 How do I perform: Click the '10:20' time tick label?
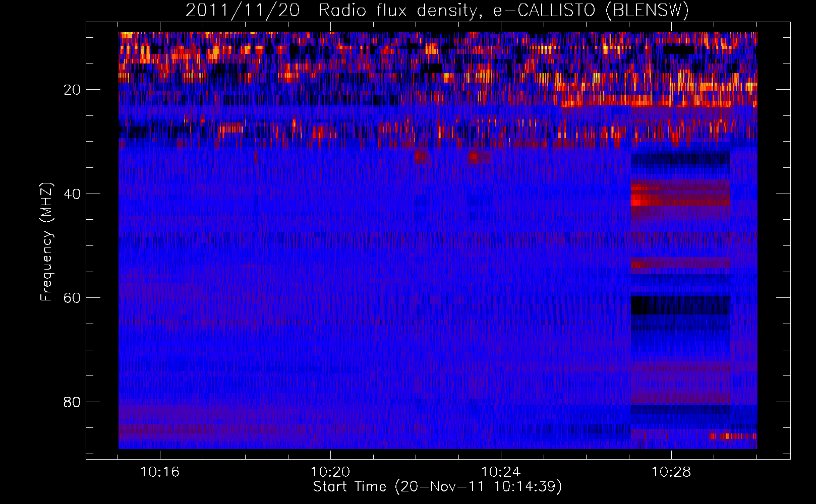(x=330, y=472)
